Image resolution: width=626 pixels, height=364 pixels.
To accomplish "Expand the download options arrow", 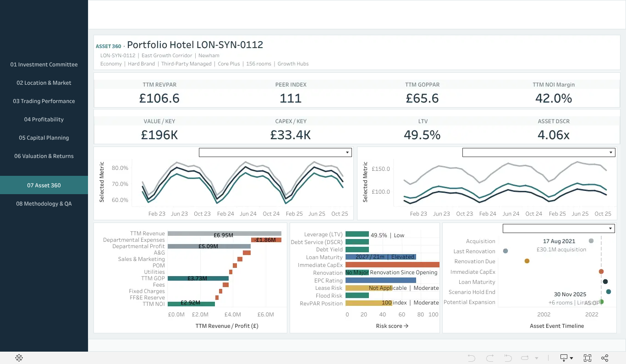I will pos(571,358).
